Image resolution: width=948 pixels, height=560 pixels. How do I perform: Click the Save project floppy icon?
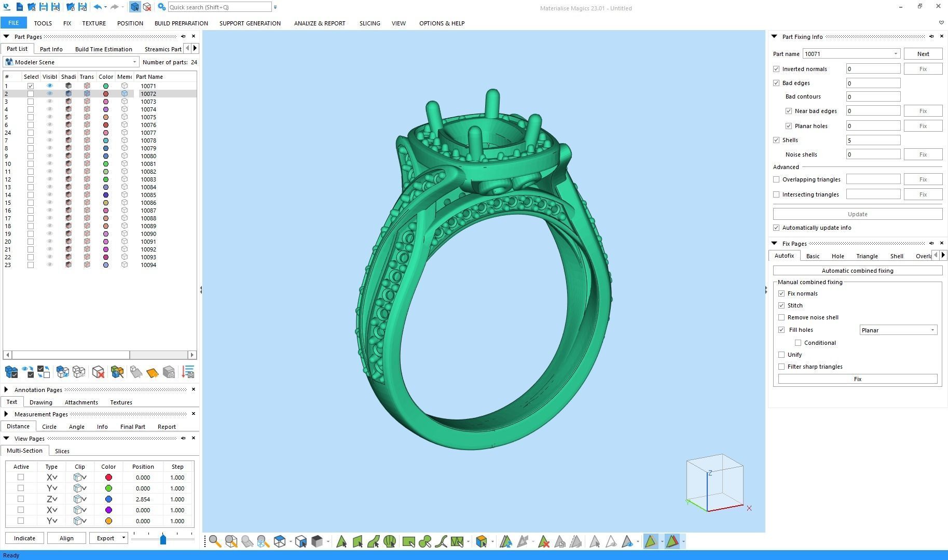44,7
